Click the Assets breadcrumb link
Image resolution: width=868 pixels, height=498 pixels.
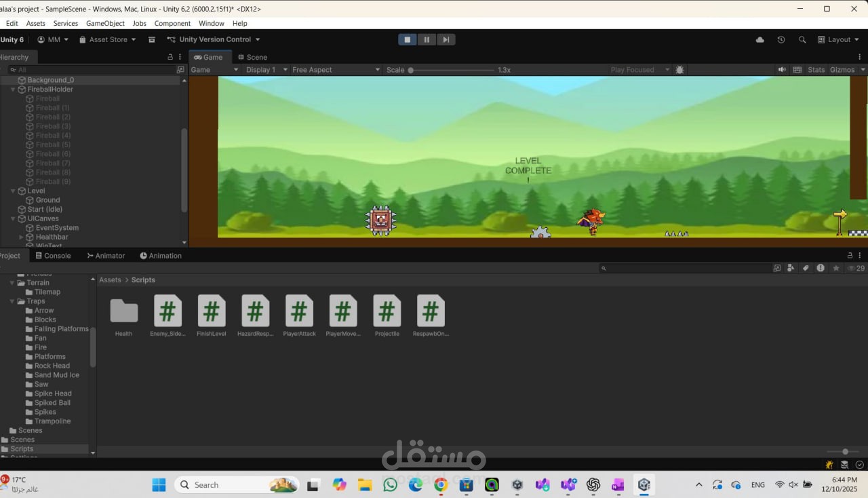pyautogui.click(x=110, y=280)
